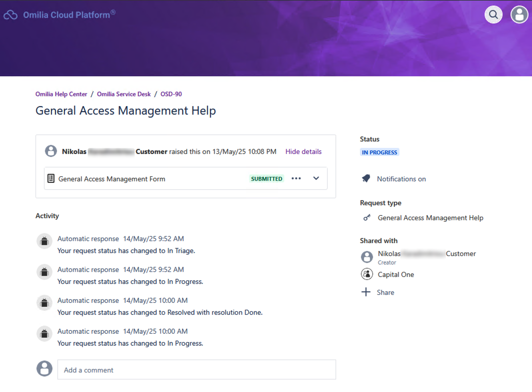Image resolution: width=532 pixels, height=392 pixels.
Task: Click the IN PROGRESS status badge
Action: [x=379, y=152]
